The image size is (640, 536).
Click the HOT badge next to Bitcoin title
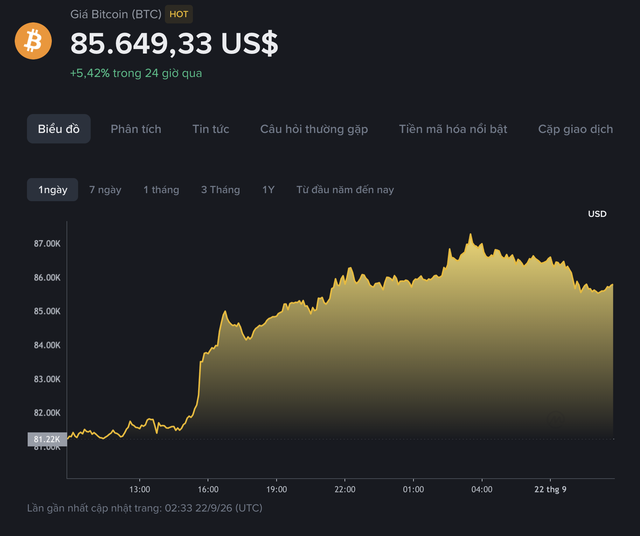pyautogui.click(x=179, y=14)
